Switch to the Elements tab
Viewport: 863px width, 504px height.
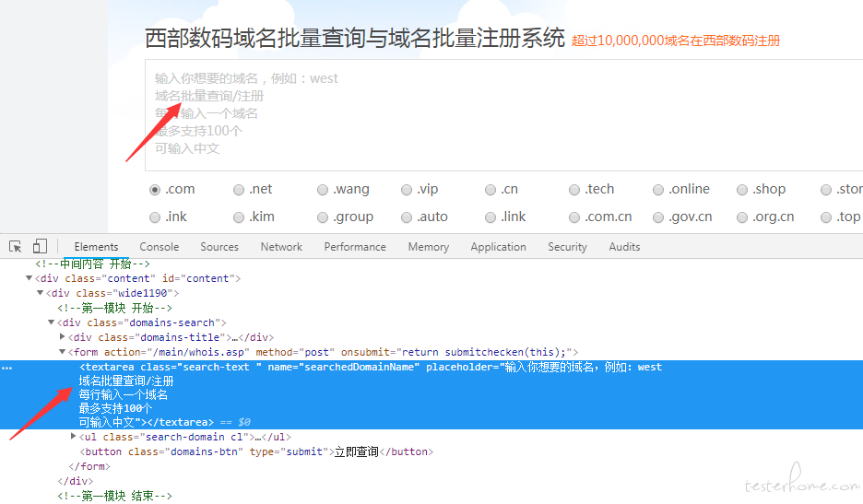[96, 247]
